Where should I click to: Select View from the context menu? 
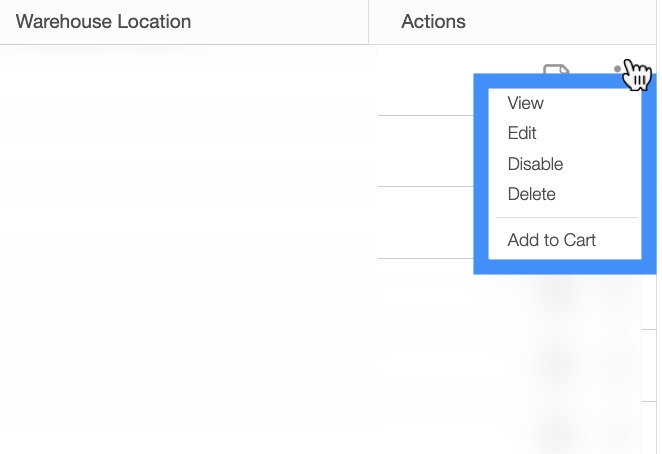pyautogui.click(x=525, y=103)
